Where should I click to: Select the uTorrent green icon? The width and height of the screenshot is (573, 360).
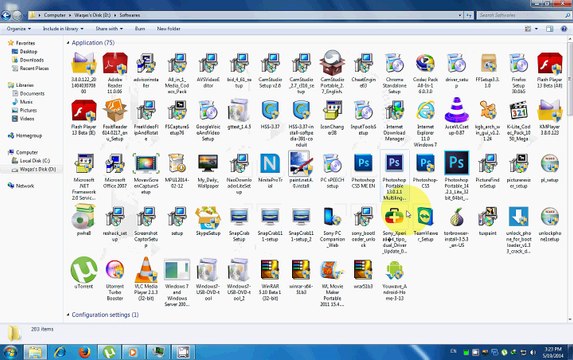(x=84, y=270)
